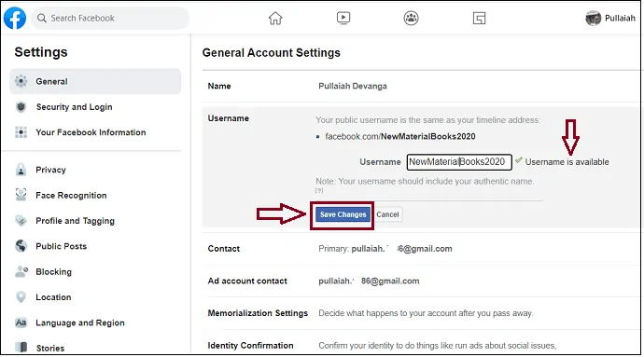This screenshot has width=644, height=357.
Task: Click the facebook.com/NewMaterialBooks2020 address text
Action: (400, 136)
